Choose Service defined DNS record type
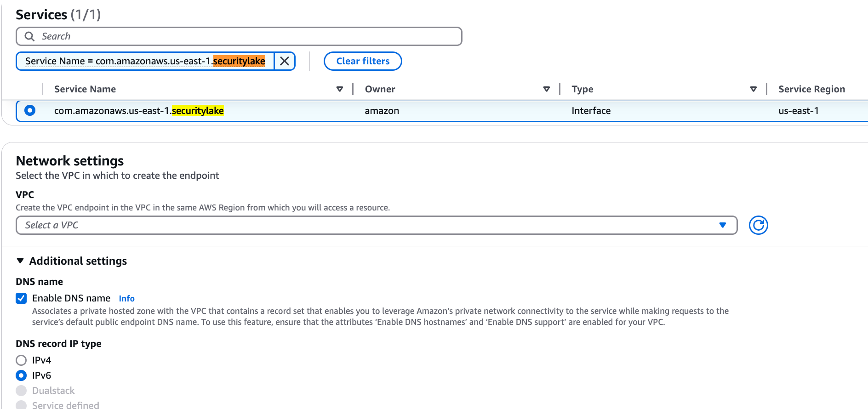 tap(21, 405)
